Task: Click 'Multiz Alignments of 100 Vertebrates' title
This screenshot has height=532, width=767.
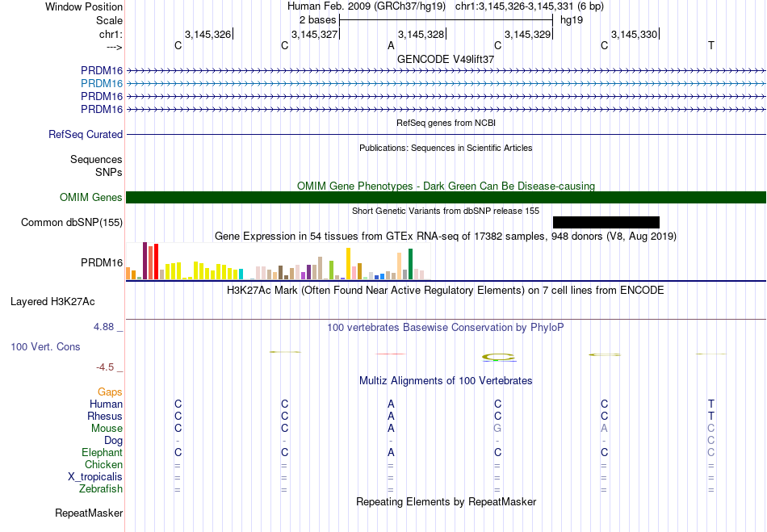Action: (446, 380)
